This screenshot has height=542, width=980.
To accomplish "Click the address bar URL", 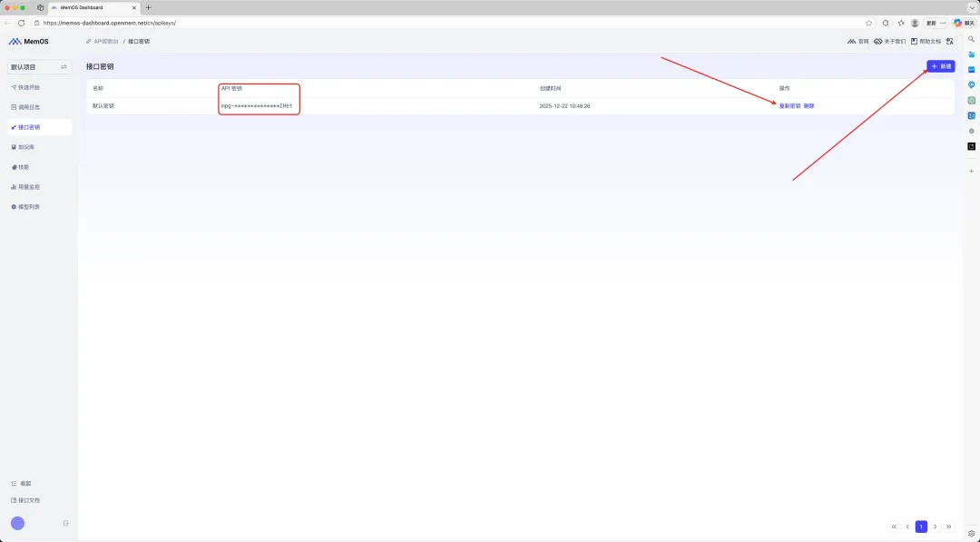I will (x=110, y=23).
